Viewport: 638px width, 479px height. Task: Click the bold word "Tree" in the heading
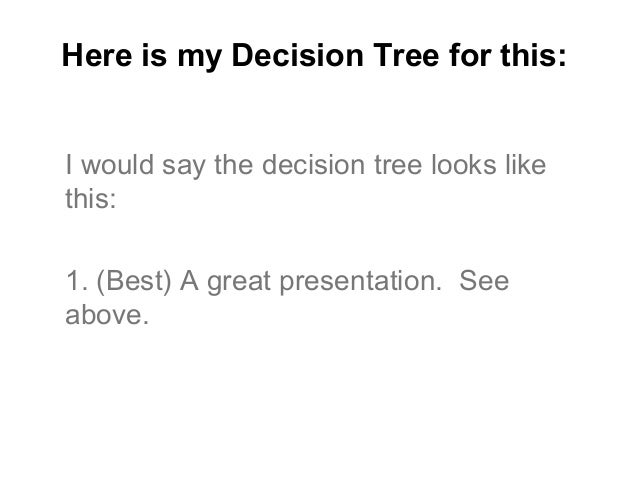[406, 55]
